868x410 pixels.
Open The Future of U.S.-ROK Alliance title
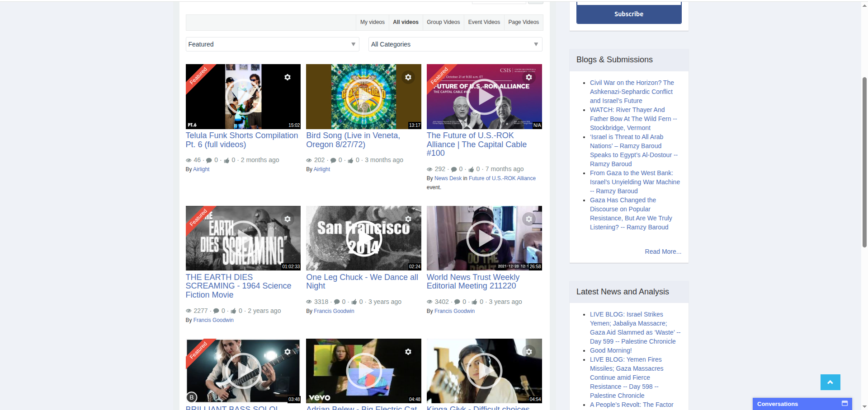476,144
